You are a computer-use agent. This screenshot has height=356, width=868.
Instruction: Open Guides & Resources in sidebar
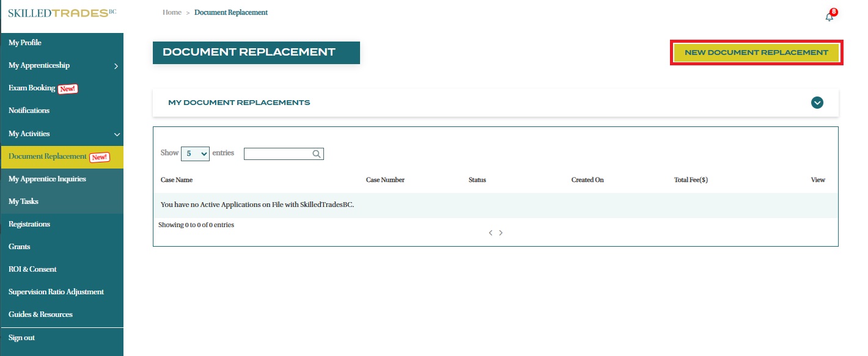click(40, 314)
